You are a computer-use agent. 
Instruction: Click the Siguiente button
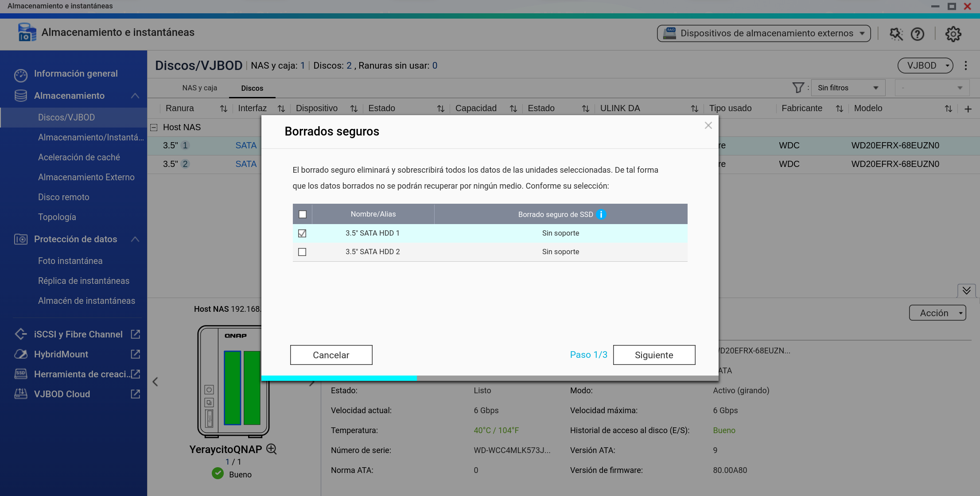point(654,355)
